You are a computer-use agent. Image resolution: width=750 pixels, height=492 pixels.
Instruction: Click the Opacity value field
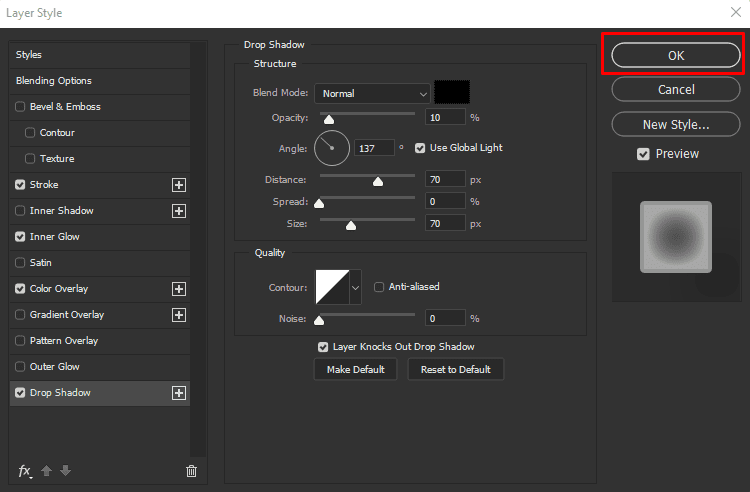(445, 118)
